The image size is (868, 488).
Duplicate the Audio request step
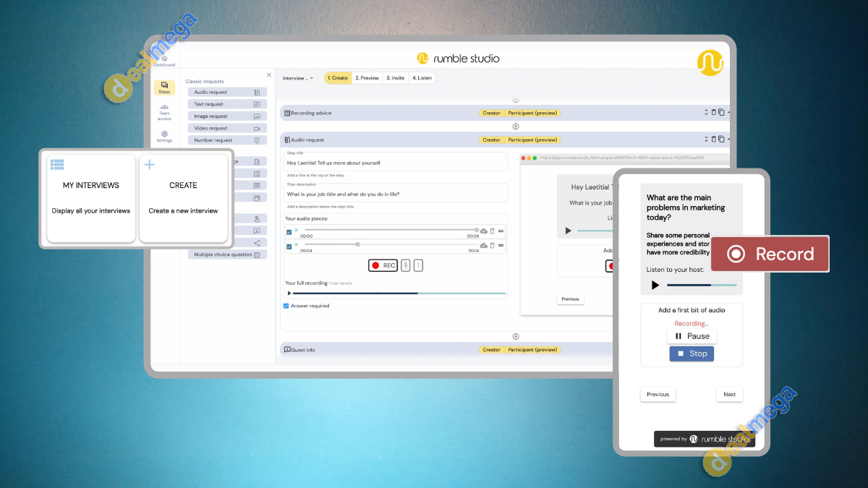[721, 139]
